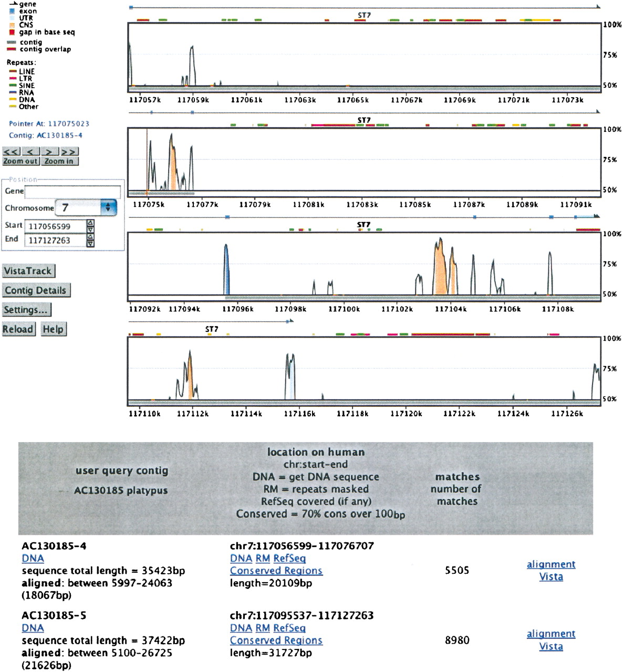This screenshot has height=672, width=623.
Task: Click the Zoom out button
Action: [20, 161]
